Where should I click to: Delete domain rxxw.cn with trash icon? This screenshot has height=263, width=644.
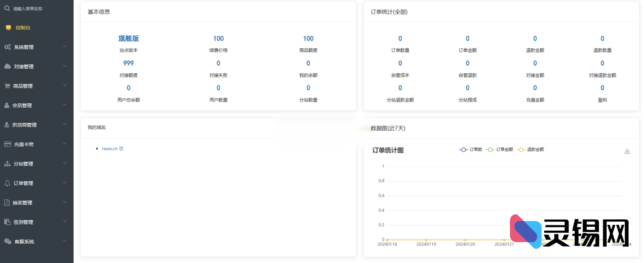[121, 148]
